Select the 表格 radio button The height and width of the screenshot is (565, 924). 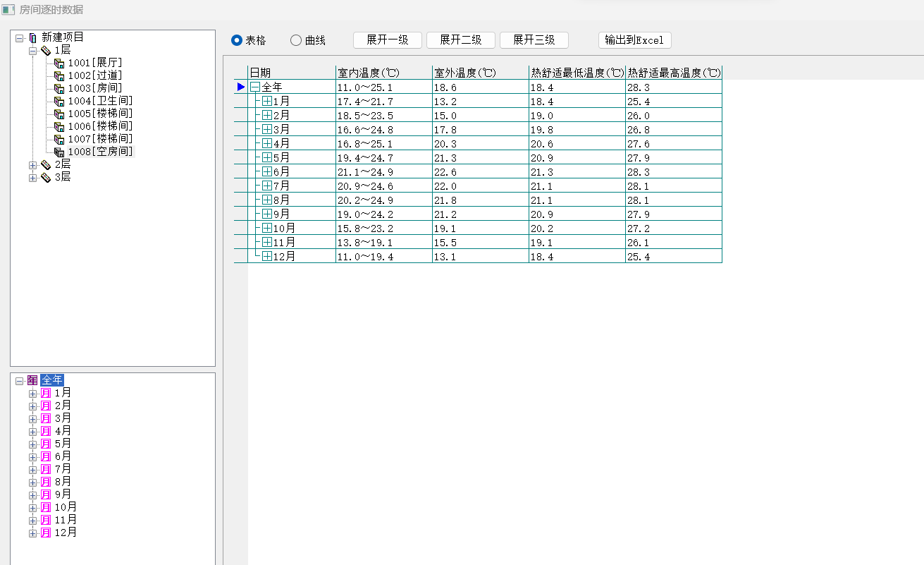click(237, 40)
